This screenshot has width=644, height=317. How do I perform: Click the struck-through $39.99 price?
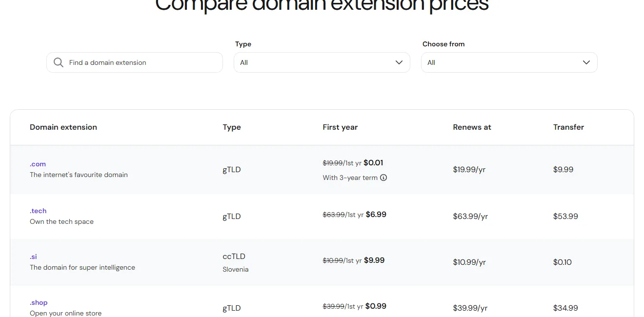coord(334,307)
